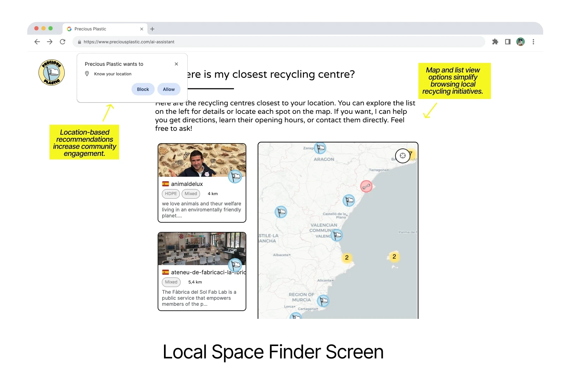
Task: Dismiss the location permission popup
Action: [x=176, y=64]
